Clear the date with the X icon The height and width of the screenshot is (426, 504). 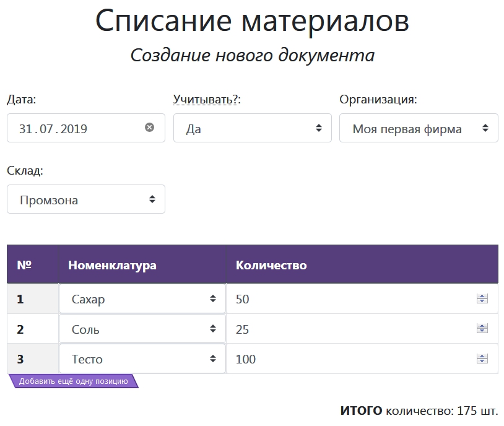tap(149, 128)
